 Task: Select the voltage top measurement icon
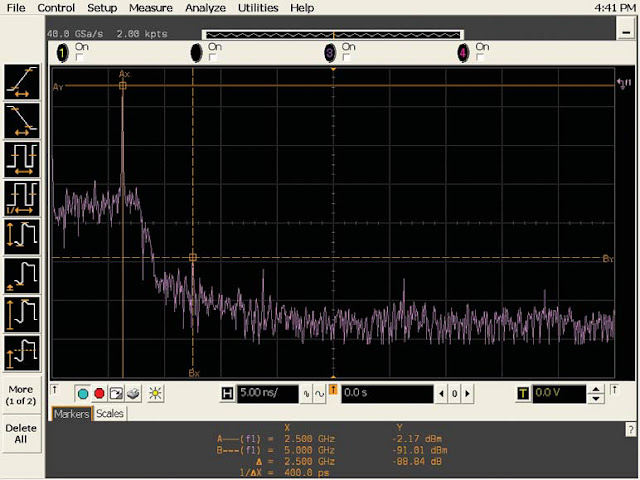click(22, 353)
